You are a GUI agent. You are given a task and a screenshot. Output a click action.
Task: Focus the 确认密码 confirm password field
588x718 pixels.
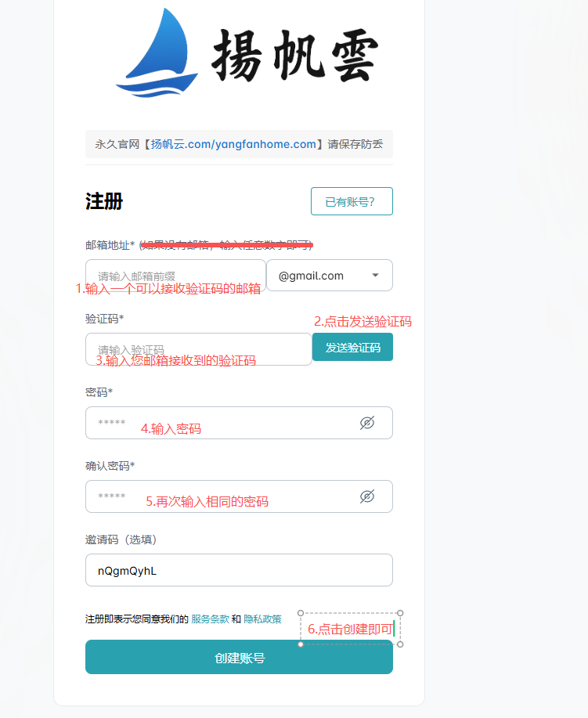239,496
